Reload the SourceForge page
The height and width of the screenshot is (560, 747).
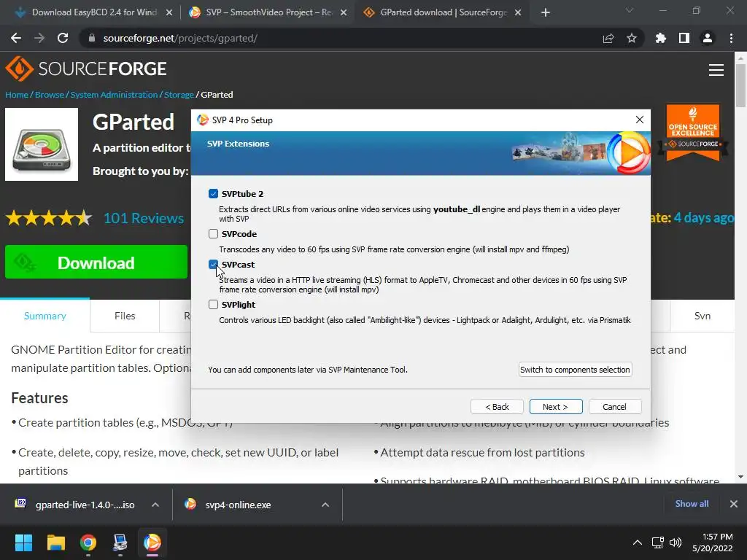63,38
